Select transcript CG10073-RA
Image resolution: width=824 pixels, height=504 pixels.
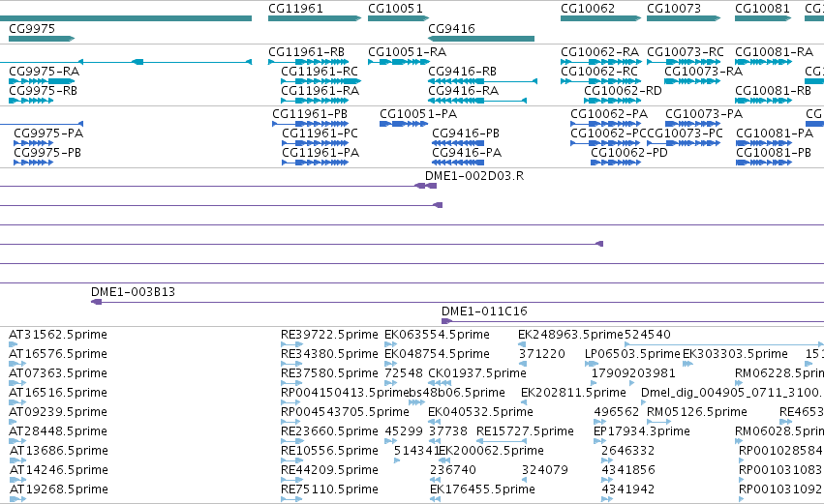(x=692, y=81)
